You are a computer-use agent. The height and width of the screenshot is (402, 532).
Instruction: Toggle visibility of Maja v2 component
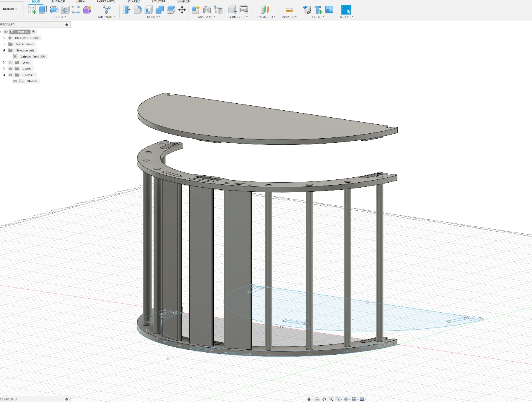coord(6,32)
